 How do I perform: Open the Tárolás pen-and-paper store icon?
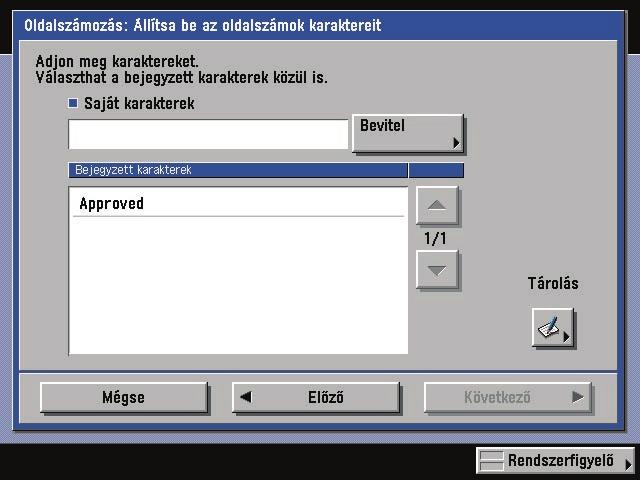click(x=553, y=328)
